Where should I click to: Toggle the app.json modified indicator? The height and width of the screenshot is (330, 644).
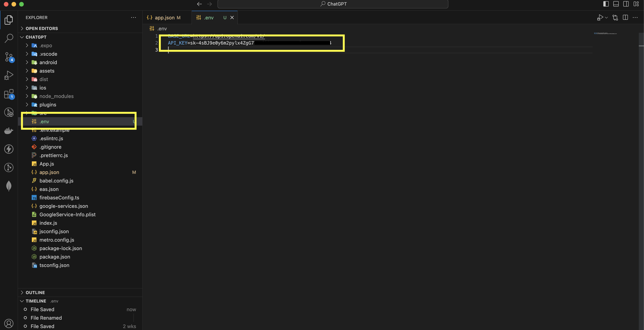coord(179,18)
